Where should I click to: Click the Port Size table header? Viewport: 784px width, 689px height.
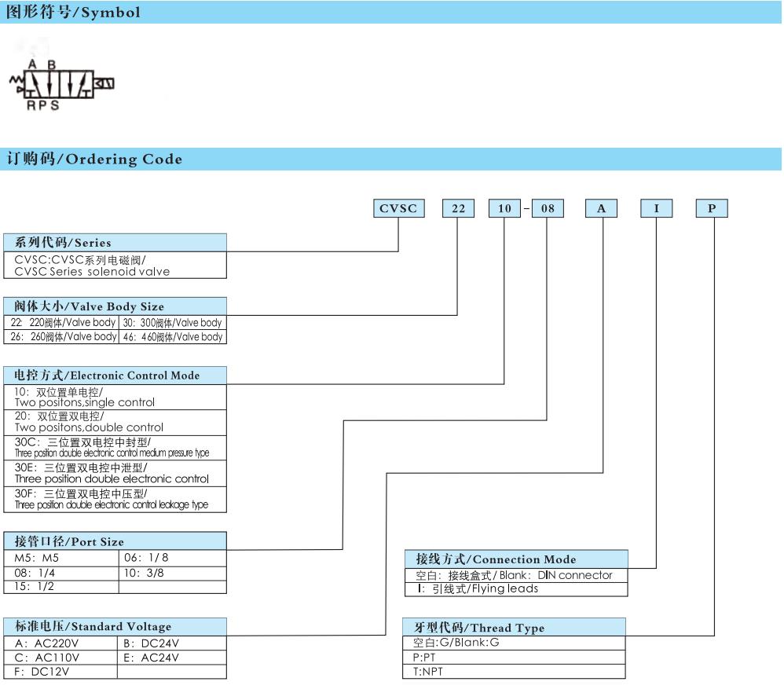(115, 541)
